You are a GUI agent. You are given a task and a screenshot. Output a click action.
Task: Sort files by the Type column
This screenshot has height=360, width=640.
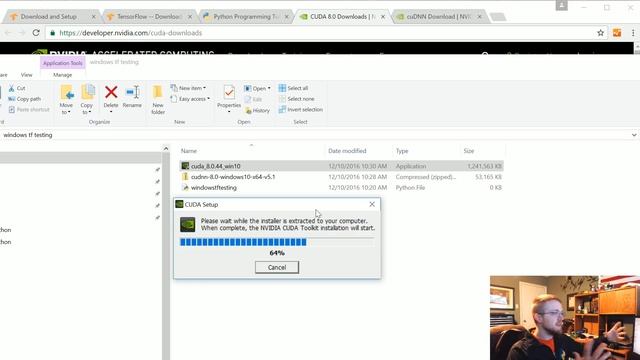point(402,151)
